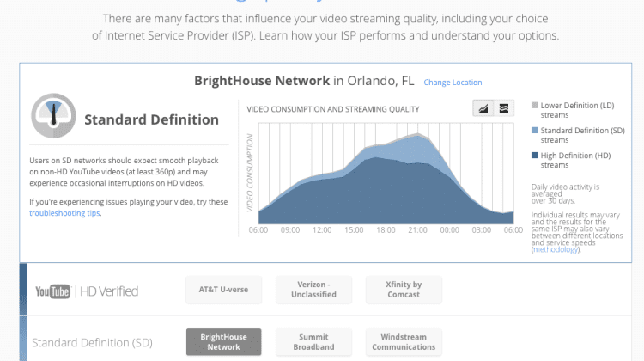Viewport: 644px width, 361px height.
Task: Click the vertical VIDEO CONSUMPTION axis label
Action: coord(250,173)
